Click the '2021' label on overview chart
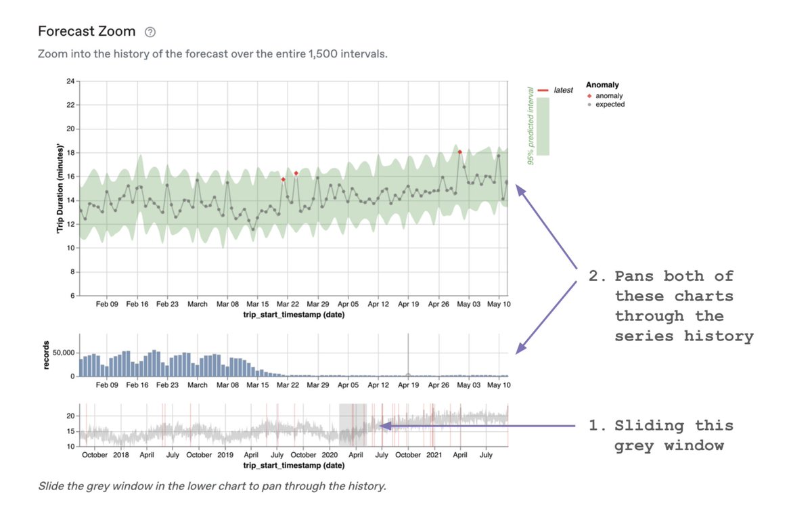Screen dimensions: 812x507 coord(434,456)
